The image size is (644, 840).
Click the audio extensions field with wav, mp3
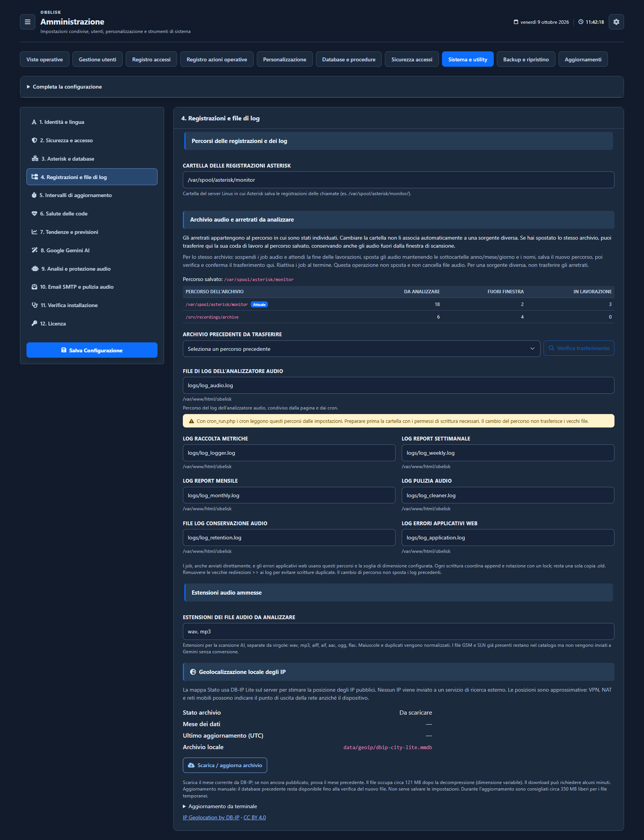tap(398, 631)
